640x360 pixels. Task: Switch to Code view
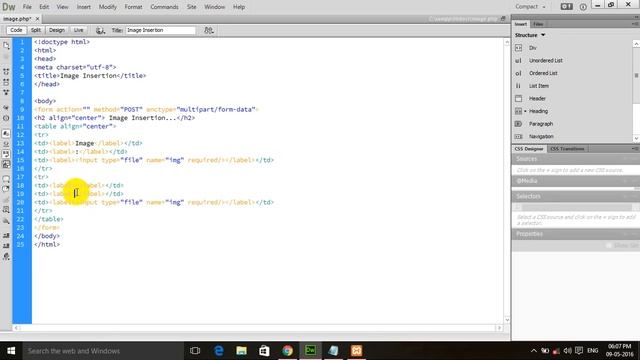coord(16,30)
